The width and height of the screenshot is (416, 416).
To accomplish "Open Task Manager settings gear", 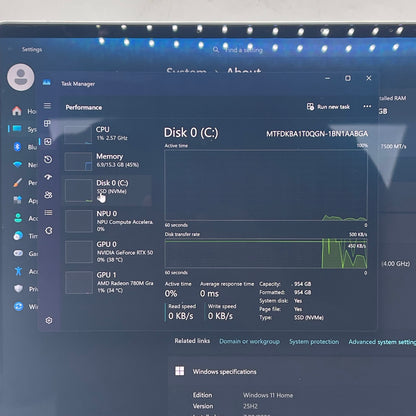I will [49, 320].
